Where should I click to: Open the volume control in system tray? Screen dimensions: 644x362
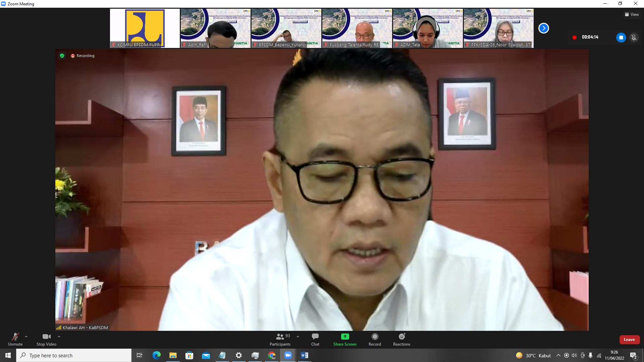click(574, 355)
